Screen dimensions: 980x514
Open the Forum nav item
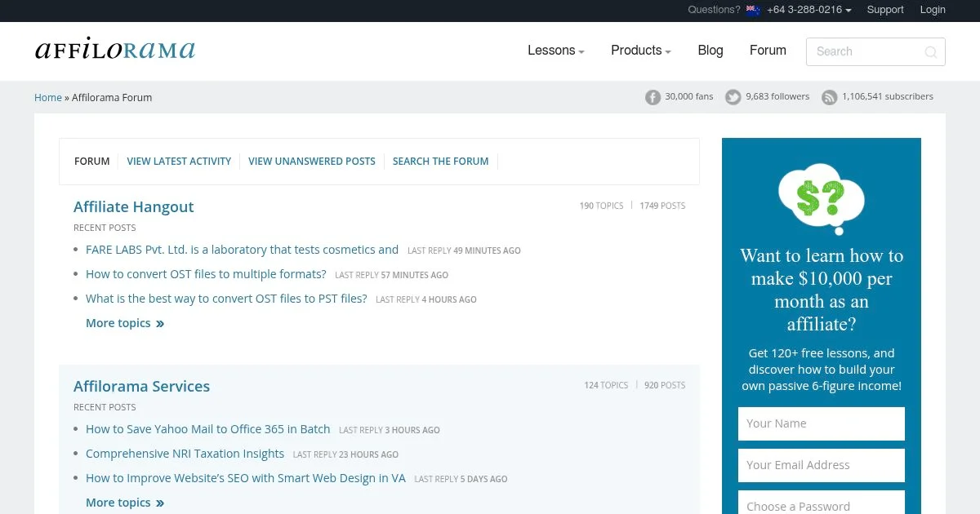tap(768, 51)
